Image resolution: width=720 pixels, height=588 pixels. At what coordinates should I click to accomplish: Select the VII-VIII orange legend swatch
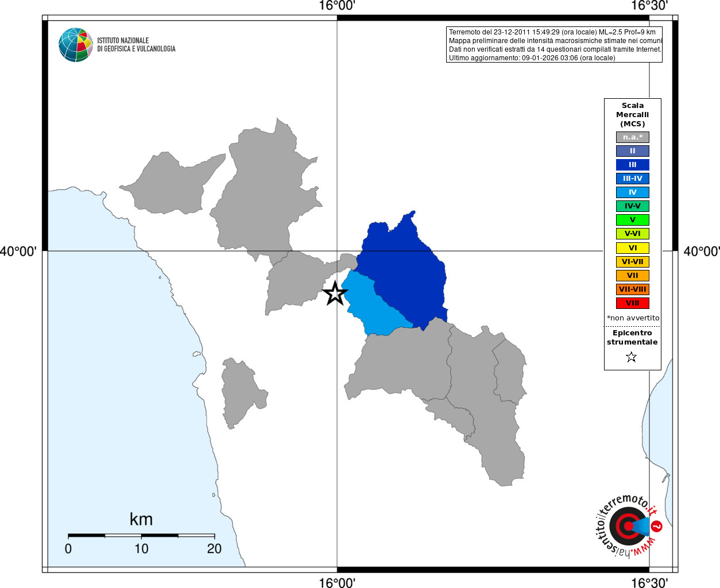(633, 289)
